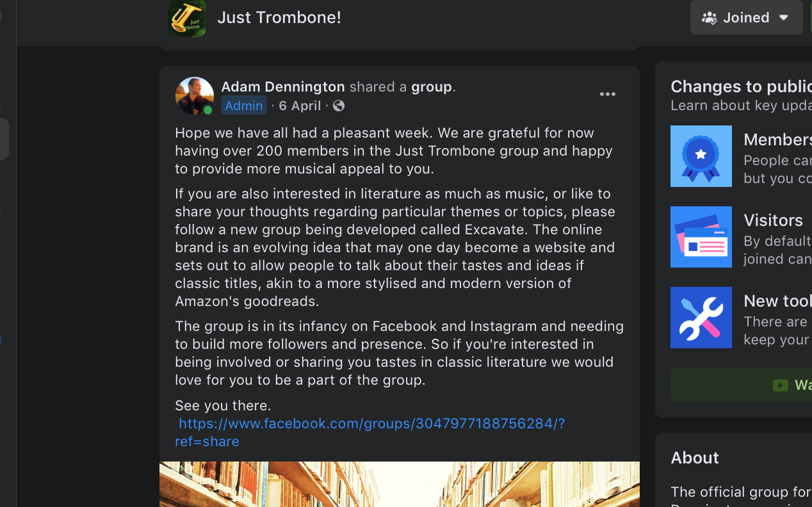The height and width of the screenshot is (507, 812).
Task: Click the New tools wrench icon
Action: (701, 318)
